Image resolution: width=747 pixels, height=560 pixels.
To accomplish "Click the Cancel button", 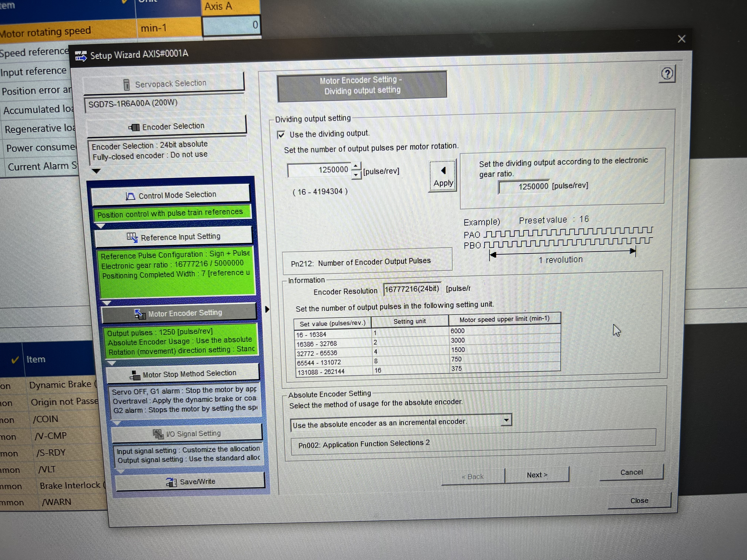I will tap(631, 472).
